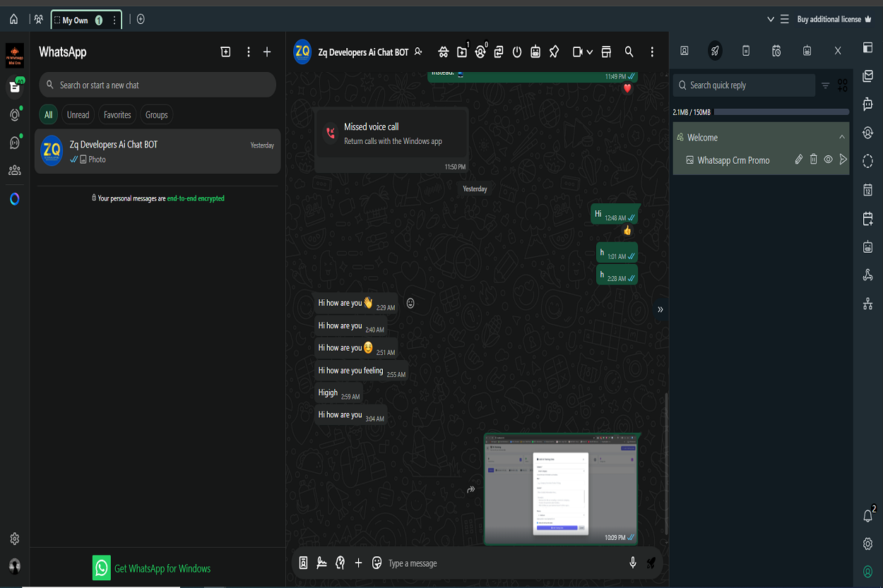Search within the current chat
Viewport: 883px width, 588px height.
(629, 52)
